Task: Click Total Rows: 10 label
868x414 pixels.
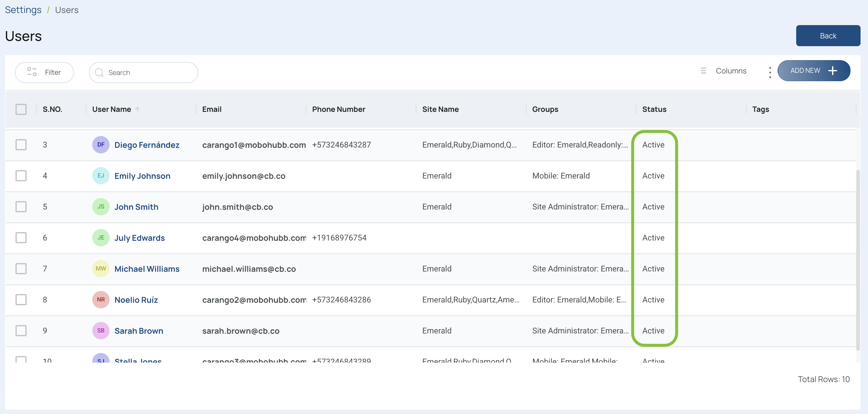Action: [823, 379]
